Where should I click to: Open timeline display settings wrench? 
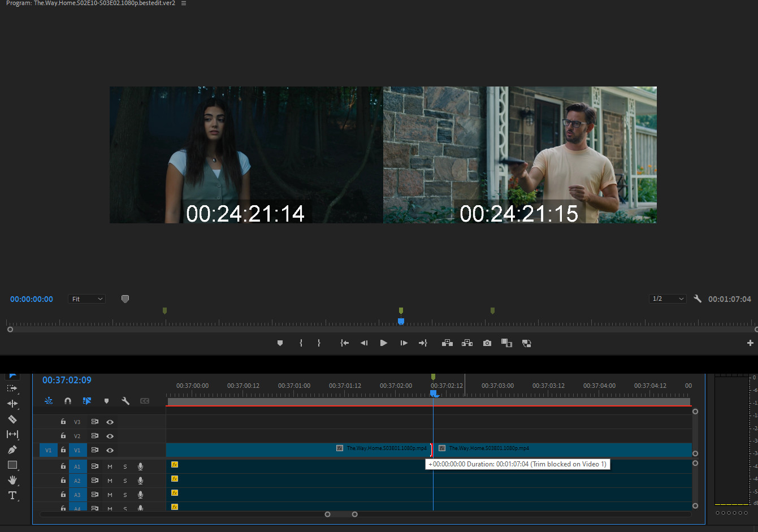(125, 401)
